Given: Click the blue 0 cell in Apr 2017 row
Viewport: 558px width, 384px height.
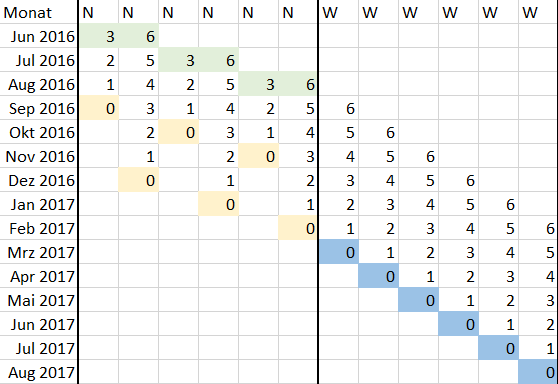Looking at the screenshot, I should click(379, 276).
